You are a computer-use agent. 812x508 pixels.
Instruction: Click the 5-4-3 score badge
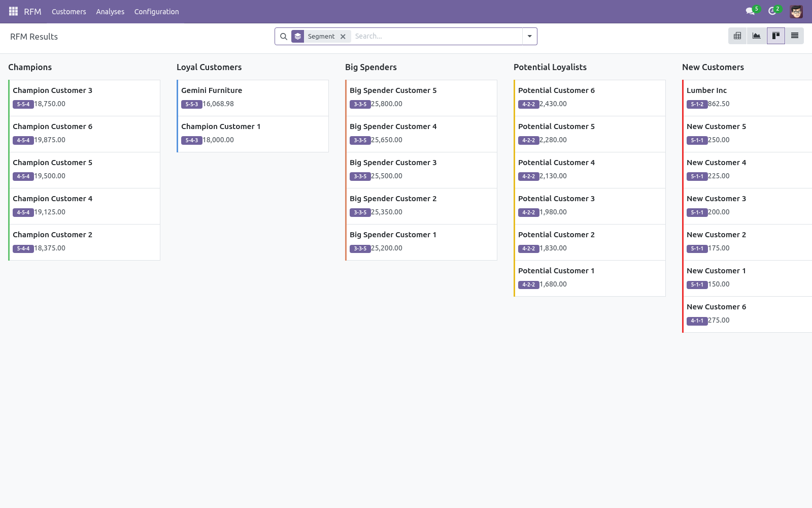pos(192,140)
